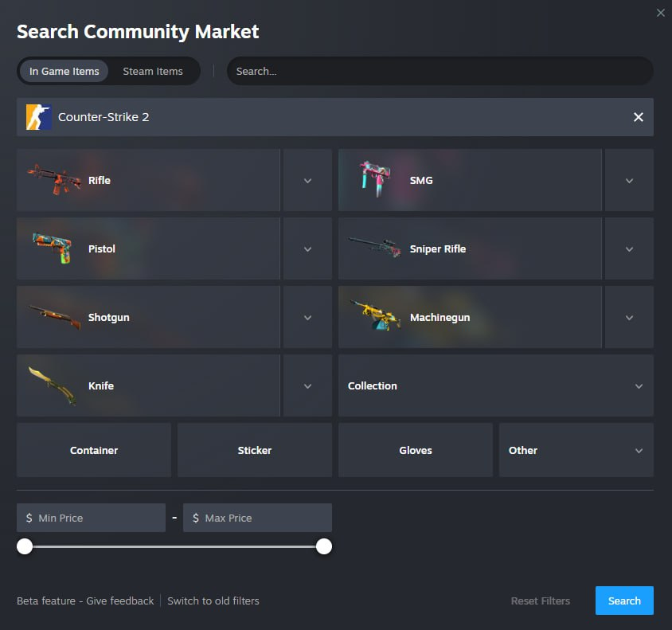This screenshot has height=630, width=672.
Task: Click the maximum price slider handle
Action: (x=324, y=546)
